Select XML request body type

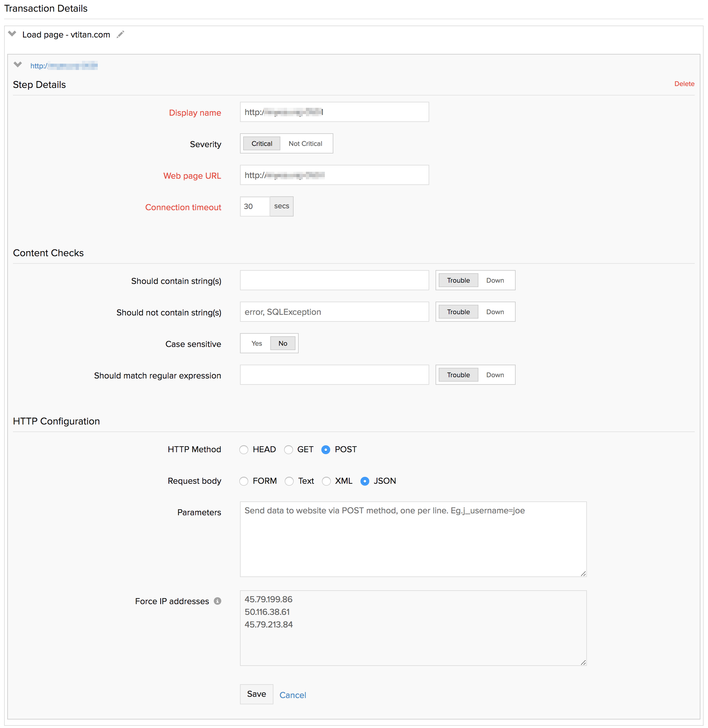326,481
